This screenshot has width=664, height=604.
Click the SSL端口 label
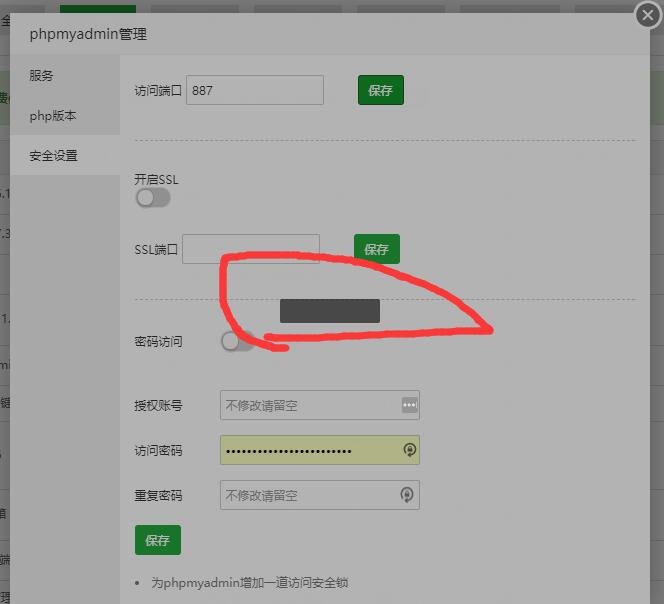click(156, 249)
